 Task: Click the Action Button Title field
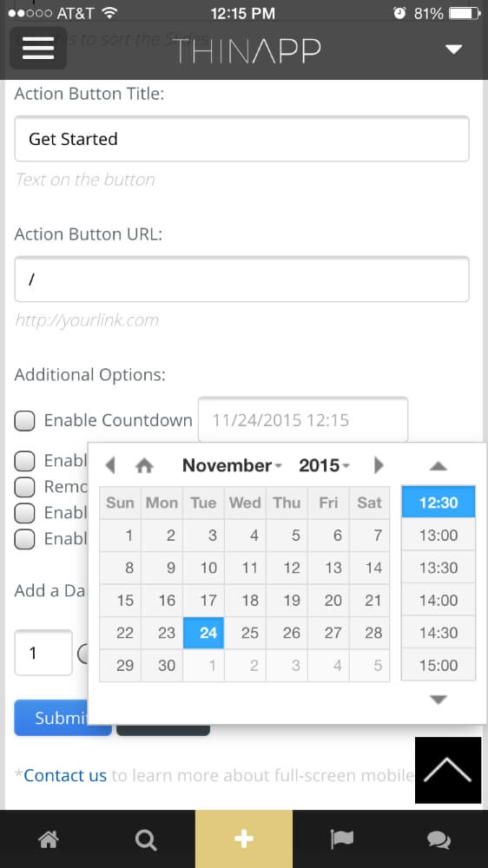241,139
